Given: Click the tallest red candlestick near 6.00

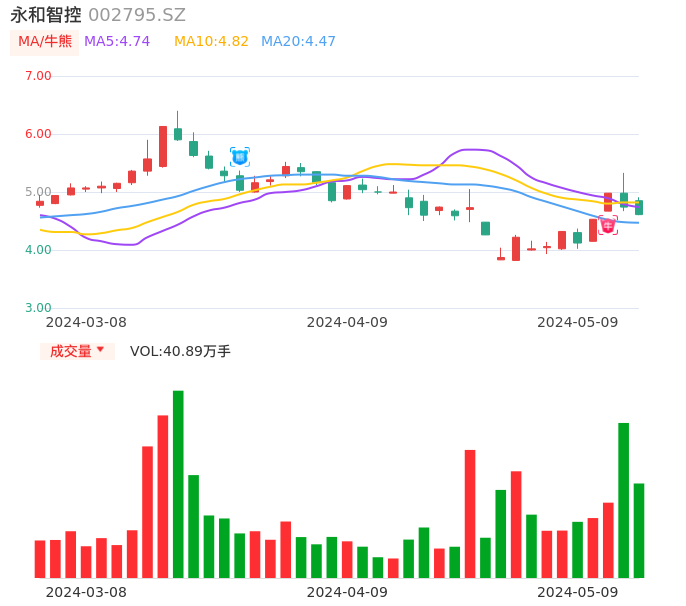Looking at the screenshot, I should click(x=163, y=146).
